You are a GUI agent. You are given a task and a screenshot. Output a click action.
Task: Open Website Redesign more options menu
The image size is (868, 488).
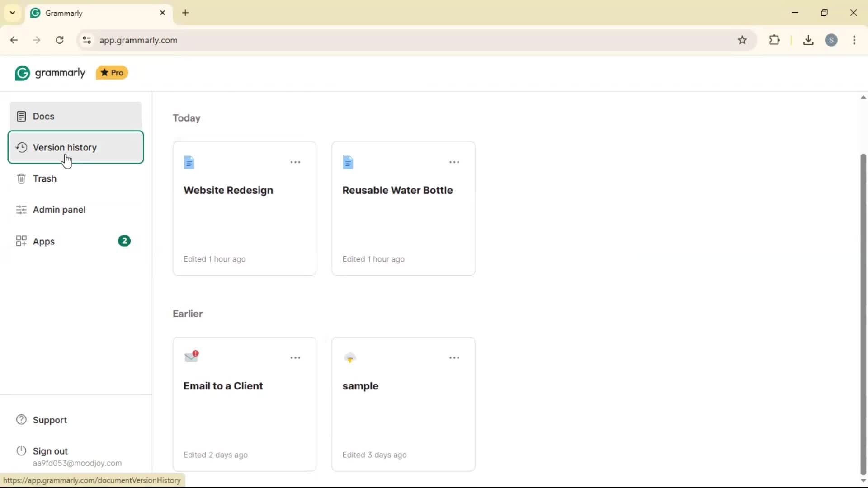pos(295,162)
